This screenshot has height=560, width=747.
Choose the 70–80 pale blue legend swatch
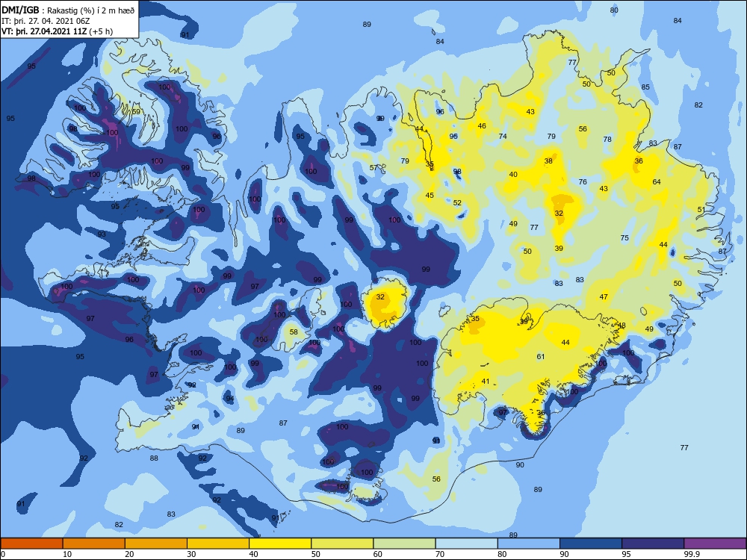466,544
